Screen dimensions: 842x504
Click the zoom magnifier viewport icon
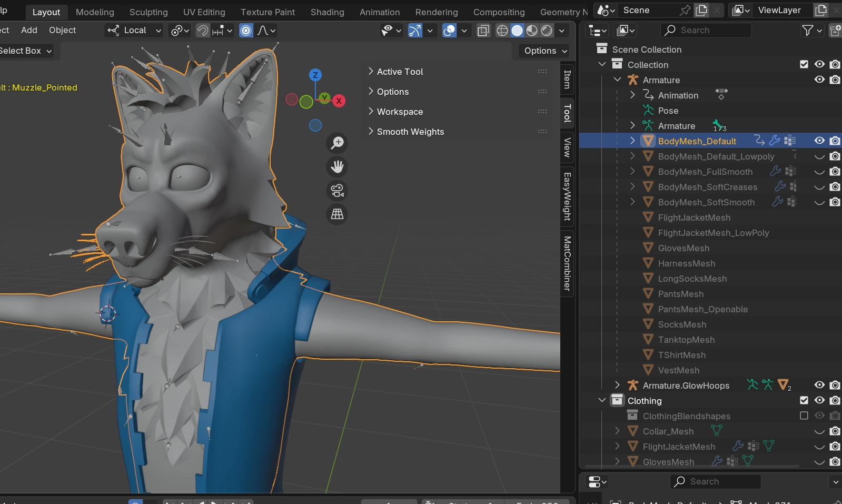337,143
